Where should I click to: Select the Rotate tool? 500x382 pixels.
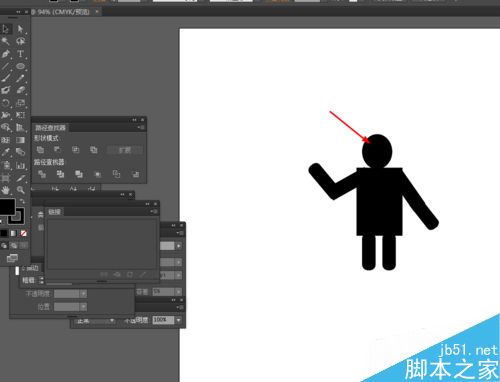(x=5, y=103)
